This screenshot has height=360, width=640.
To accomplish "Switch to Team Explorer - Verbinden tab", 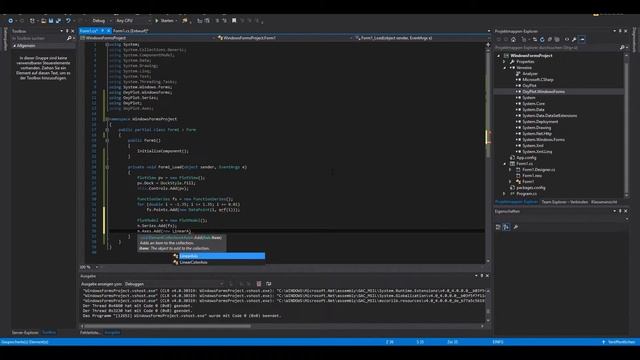I will [x=564, y=202].
